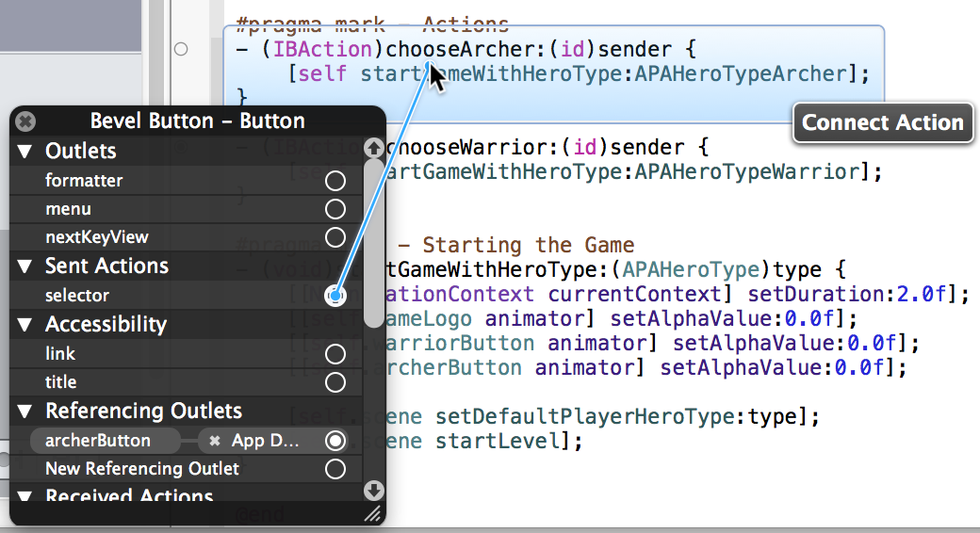Click setDefaultPlayerHeroType in the code

tap(584, 416)
